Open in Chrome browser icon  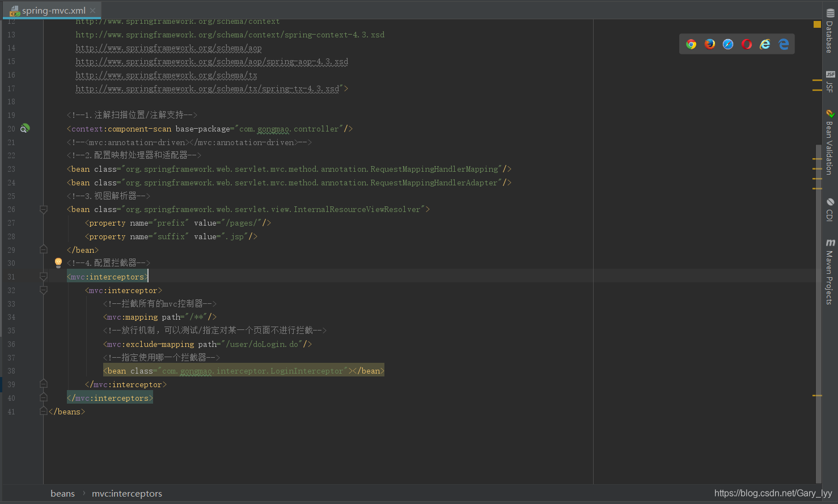coord(691,44)
